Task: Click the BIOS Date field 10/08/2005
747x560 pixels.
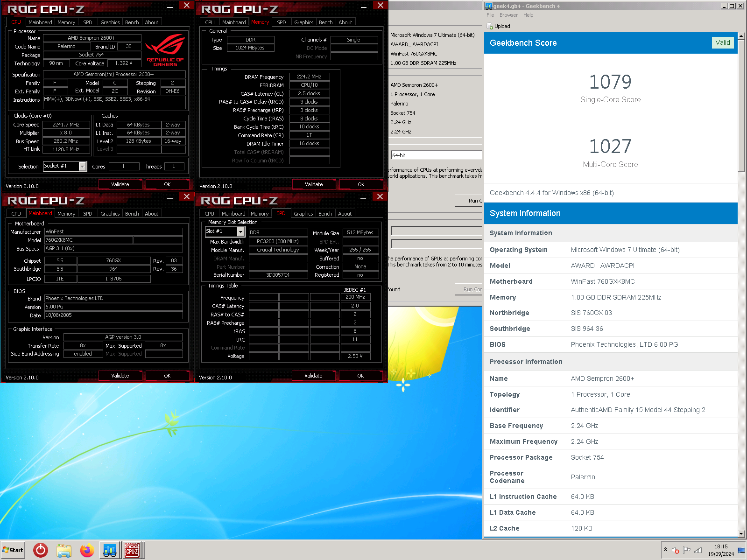Action: [x=113, y=315]
